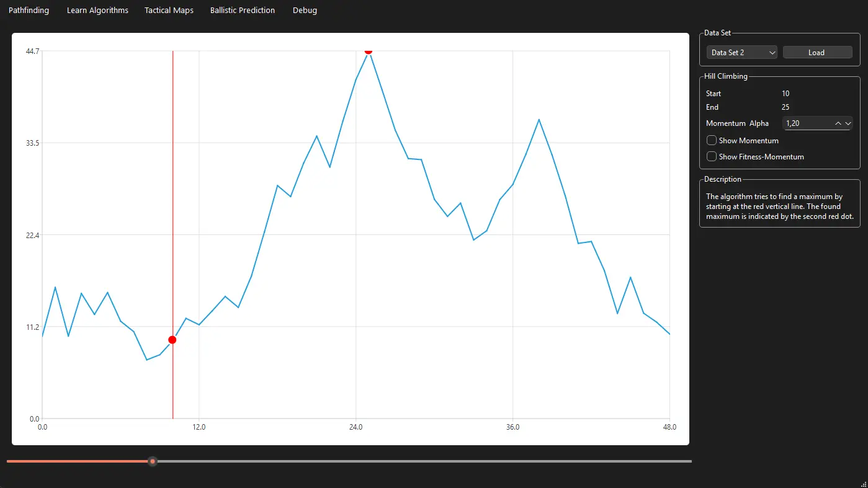Image resolution: width=868 pixels, height=488 pixels.
Task: Decrease Momentum Alpha with the down arrow
Action: click(848, 123)
